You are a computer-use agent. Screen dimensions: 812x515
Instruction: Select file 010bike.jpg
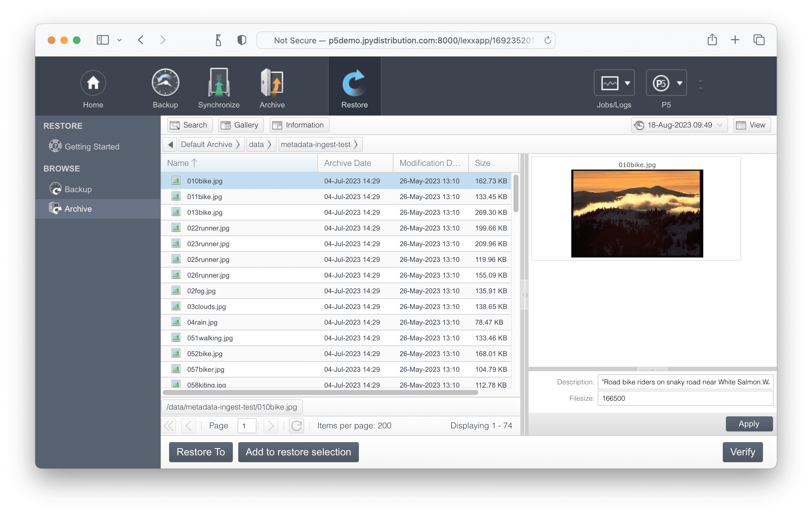click(x=336, y=181)
